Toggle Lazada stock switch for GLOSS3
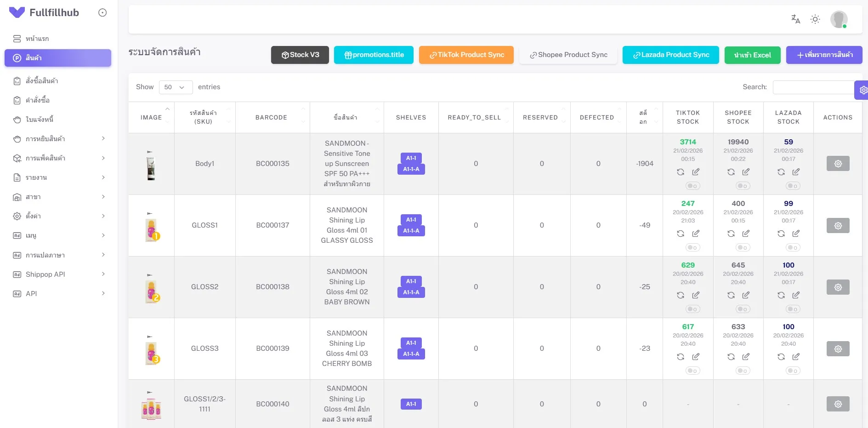Screen dimensions: 868x428 pos(793,371)
